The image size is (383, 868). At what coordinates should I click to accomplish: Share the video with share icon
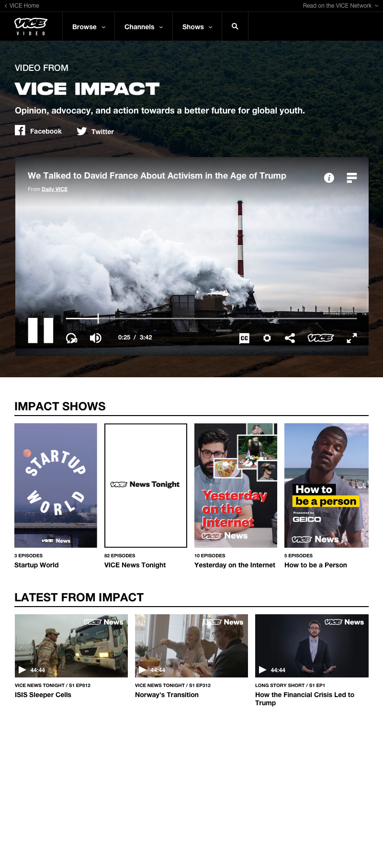pos(290,338)
